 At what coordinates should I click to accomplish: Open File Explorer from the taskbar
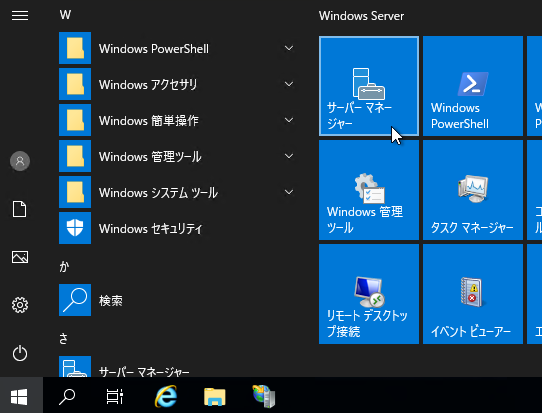click(215, 397)
